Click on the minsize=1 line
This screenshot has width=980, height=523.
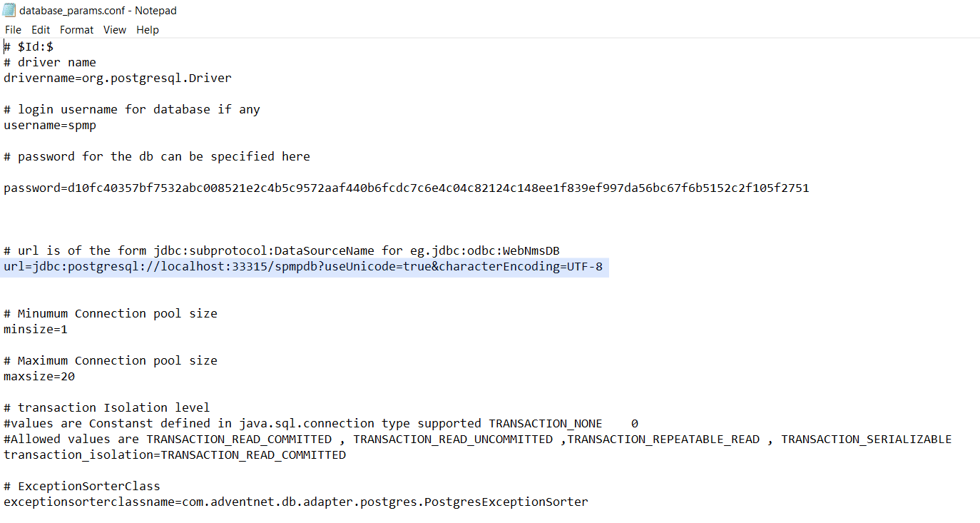[36, 330]
